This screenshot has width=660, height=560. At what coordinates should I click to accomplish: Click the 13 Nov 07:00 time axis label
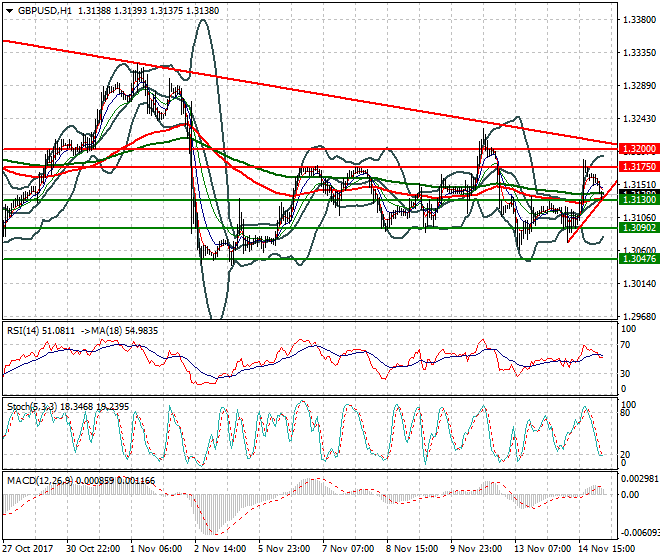coord(542,549)
